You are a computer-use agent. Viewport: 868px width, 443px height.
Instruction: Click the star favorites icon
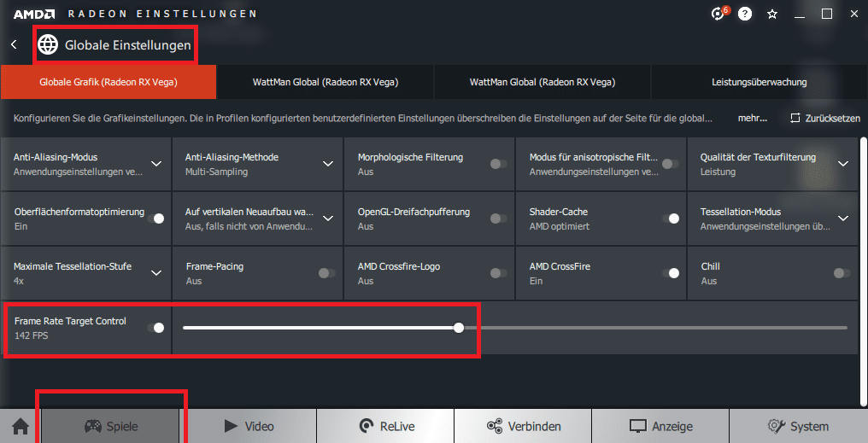point(772,14)
